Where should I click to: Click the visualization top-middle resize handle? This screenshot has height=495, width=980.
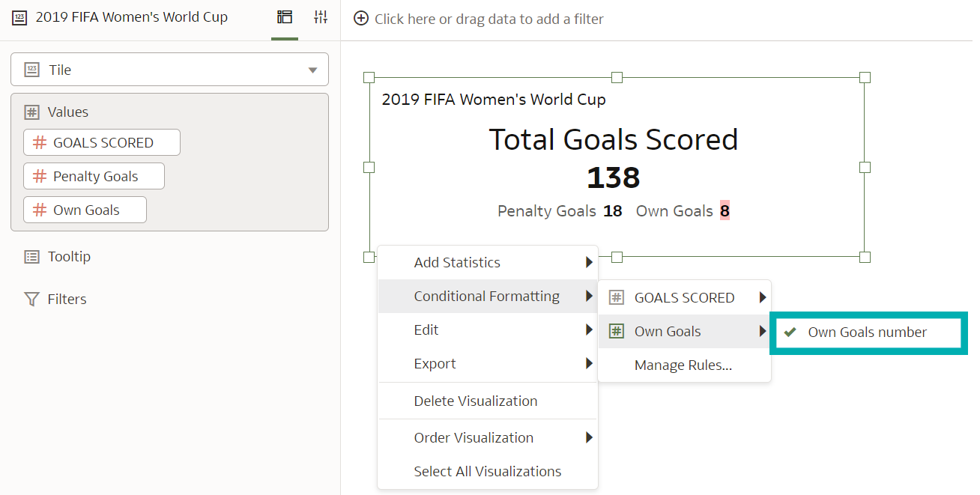click(617, 77)
